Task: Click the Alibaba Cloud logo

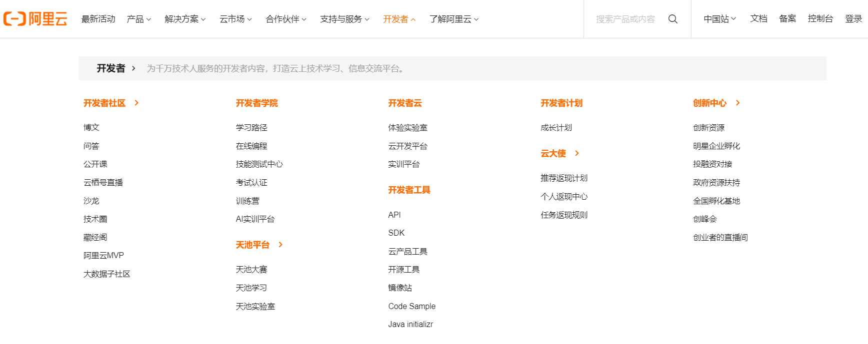Action: (35, 19)
